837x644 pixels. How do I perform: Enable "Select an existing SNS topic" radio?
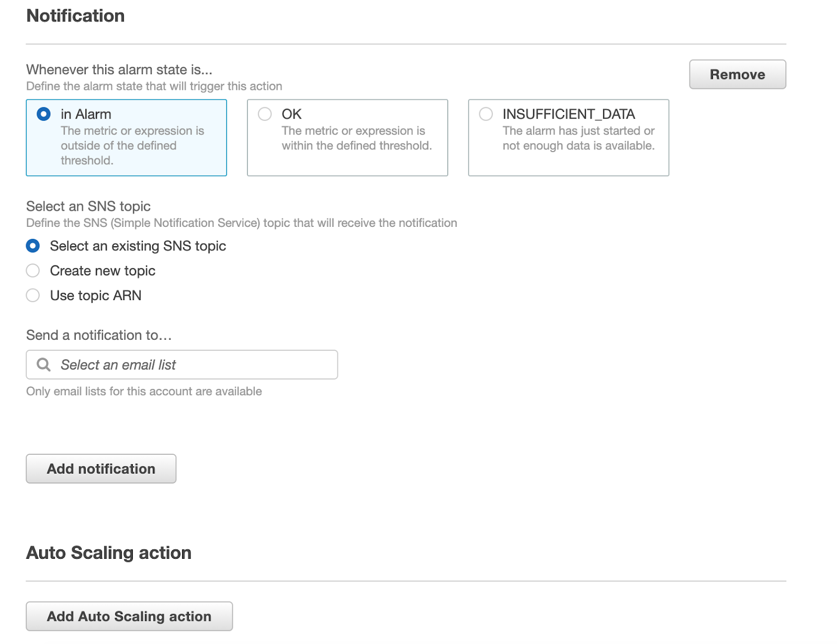(33, 246)
